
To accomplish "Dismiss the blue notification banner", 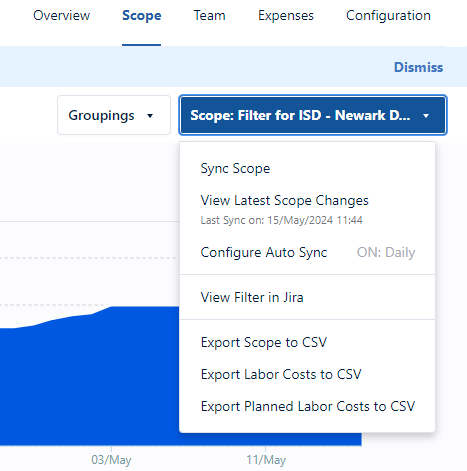I will (418, 67).
